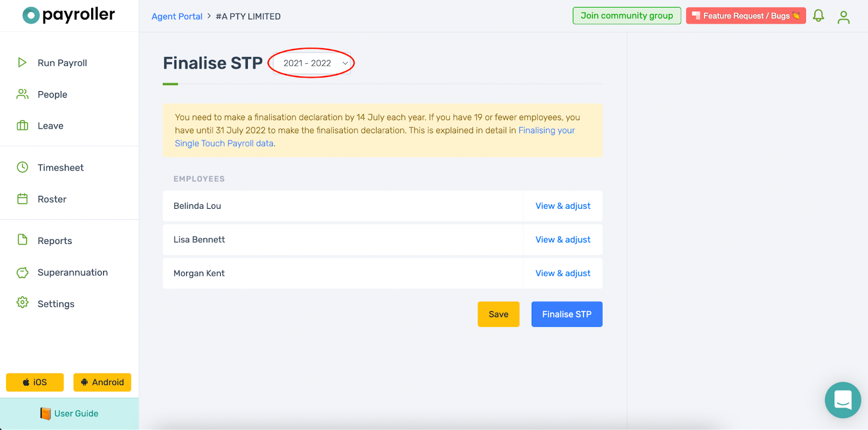The height and width of the screenshot is (430, 868).
Task: View & adjust Lisa Bennett
Action: tap(563, 240)
